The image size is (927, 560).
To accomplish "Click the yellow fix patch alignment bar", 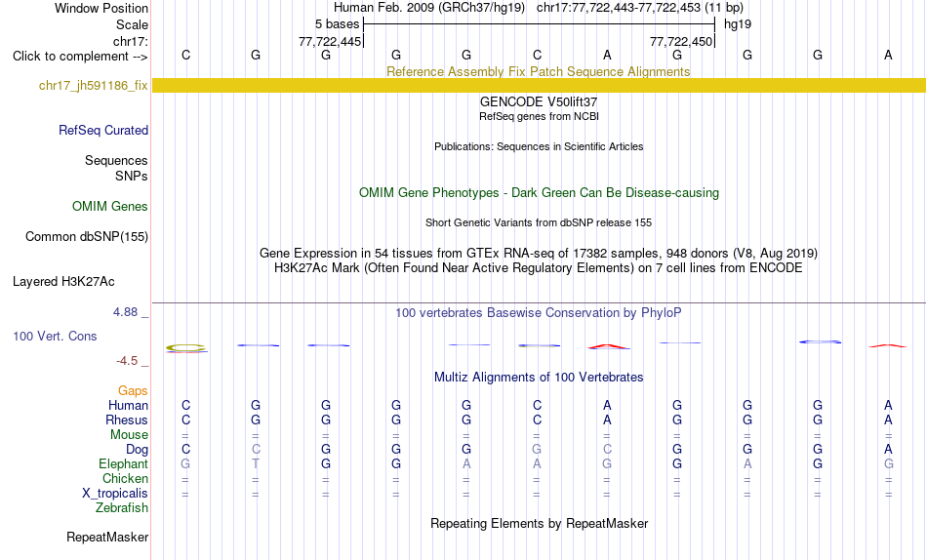I will coord(539,85).
